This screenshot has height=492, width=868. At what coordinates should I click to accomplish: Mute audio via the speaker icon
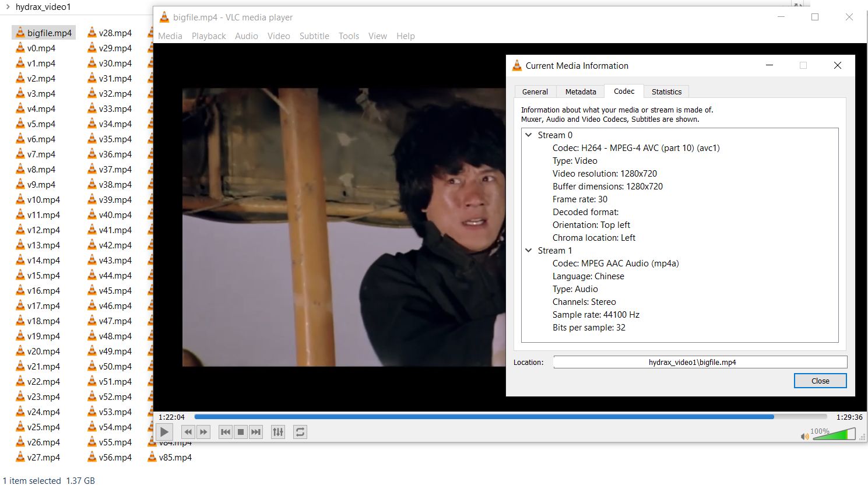pyautogui.click(x=805, y=436)
